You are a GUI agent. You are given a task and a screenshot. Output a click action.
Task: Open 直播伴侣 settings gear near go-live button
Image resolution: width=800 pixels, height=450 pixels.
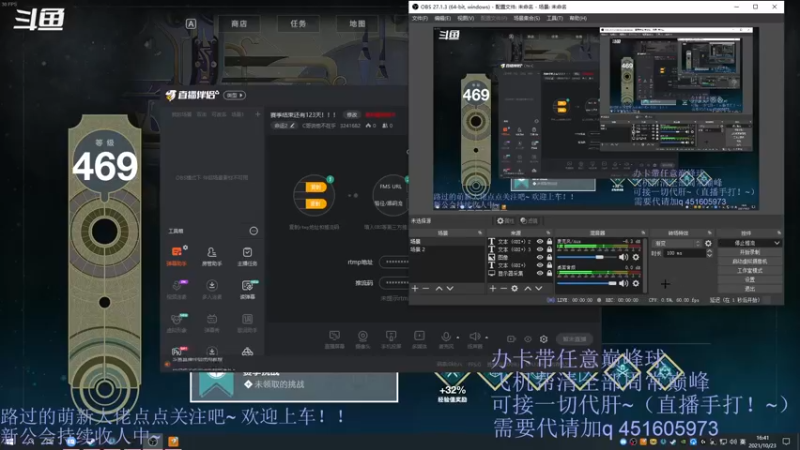coord(544,339)
